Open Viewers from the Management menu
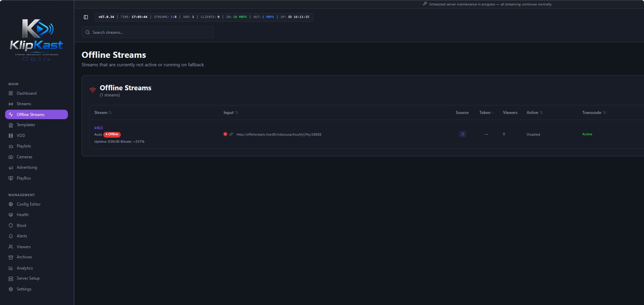This screenshot has height=305, width=644. coord(36,247)
